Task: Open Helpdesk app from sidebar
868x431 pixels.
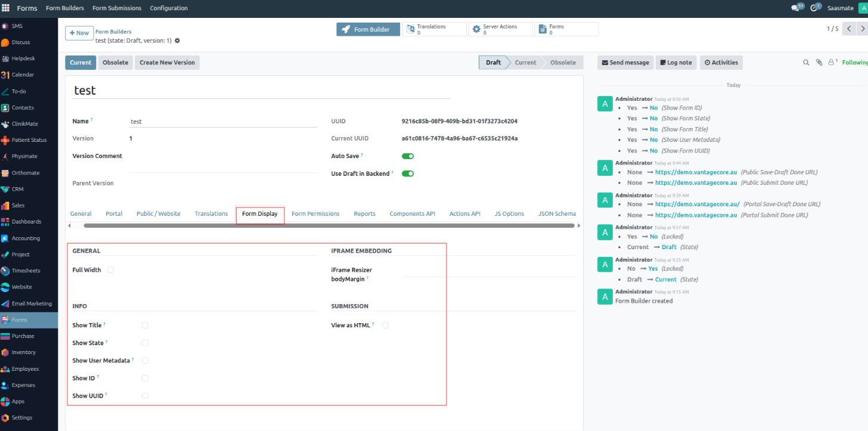Action: pos(23,58)
